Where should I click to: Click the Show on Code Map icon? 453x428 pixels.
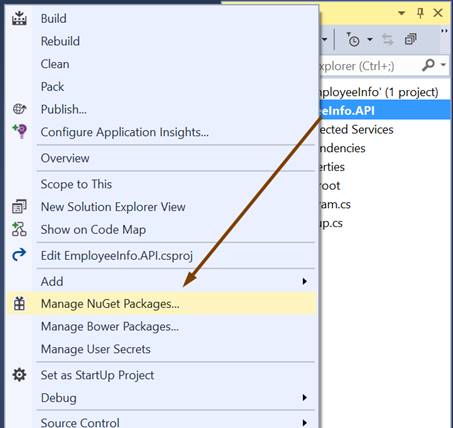(x=19, y=229)
